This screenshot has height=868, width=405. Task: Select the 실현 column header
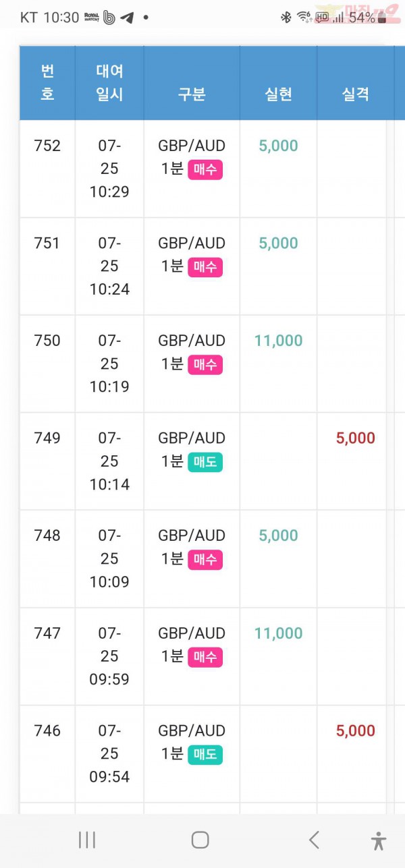278,94
